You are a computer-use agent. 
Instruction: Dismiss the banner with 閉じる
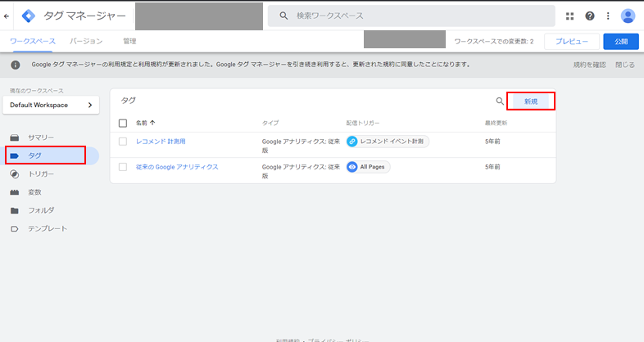click(x=624, y=65)
